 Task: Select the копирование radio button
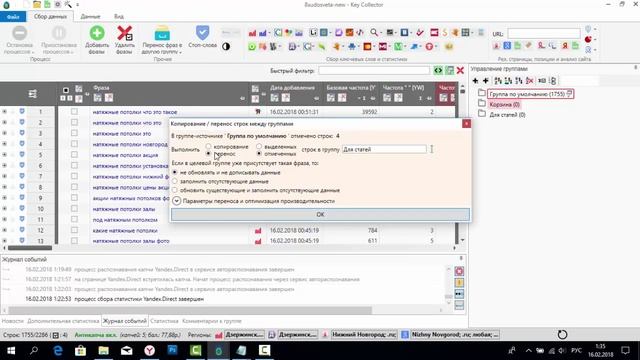[x=209, y=146]
